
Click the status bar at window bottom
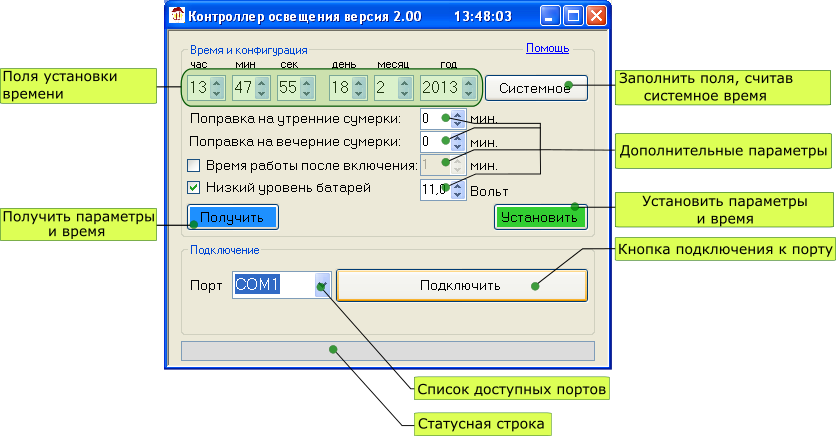point(387,351)
